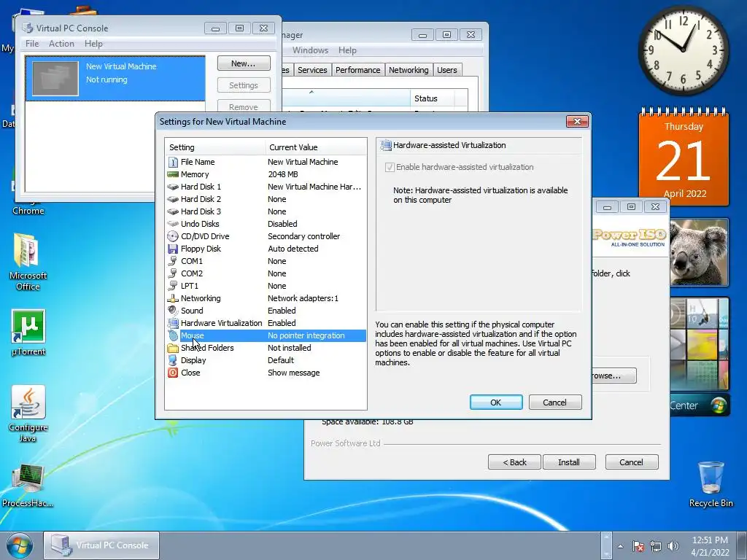Click the Undo Disks icon
Image resolution: width=747 pixels, height=560 pixels.
point(173,224)
